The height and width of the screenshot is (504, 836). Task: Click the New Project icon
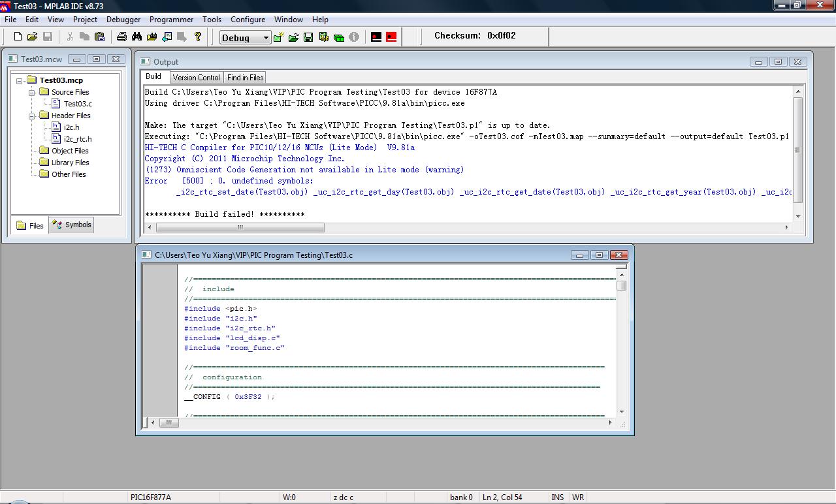tap(279, 37)
